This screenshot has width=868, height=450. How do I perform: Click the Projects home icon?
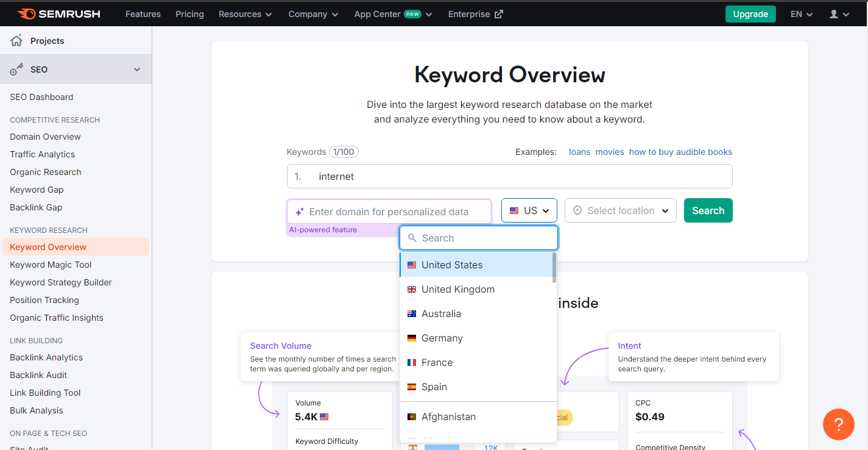(x=16, y=40)
